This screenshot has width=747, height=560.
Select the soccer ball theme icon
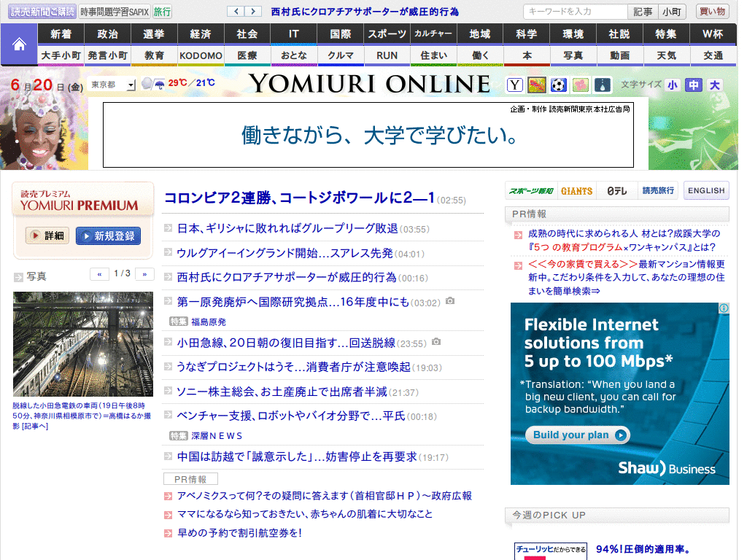pyautogui.click(x=558, y=85)
